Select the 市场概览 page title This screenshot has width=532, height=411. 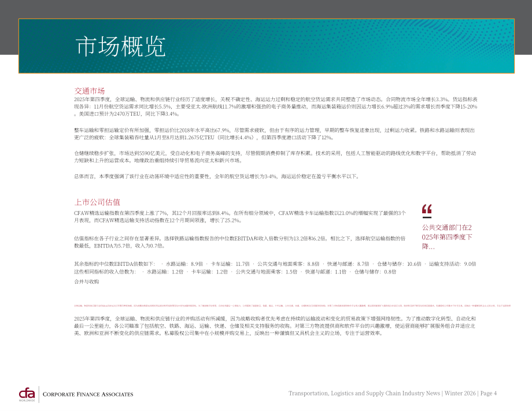coord(120,46)
